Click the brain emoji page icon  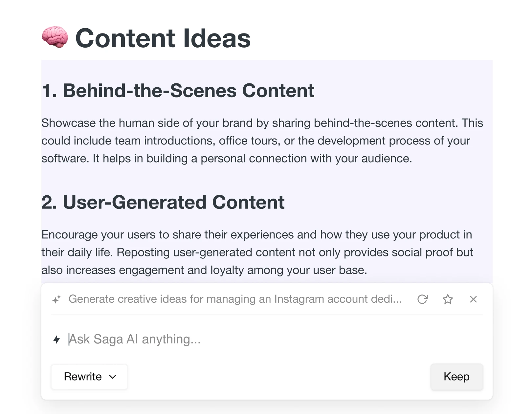point(55,37)
